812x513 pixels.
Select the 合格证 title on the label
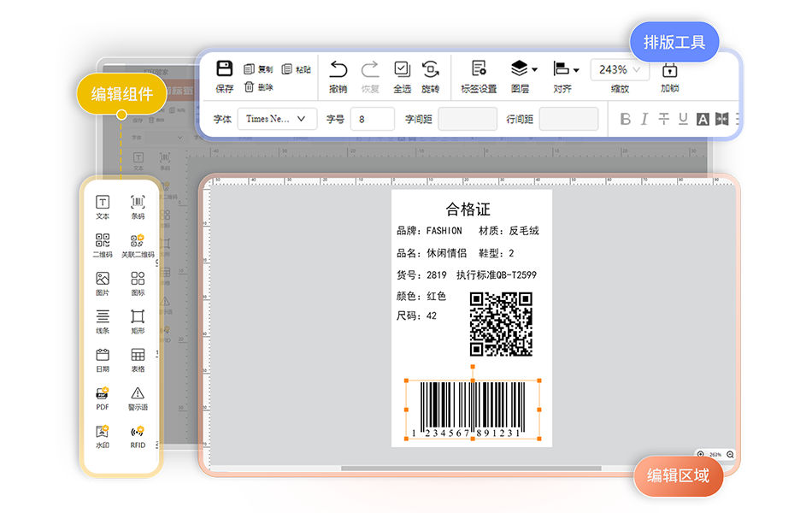click(468, 209)
